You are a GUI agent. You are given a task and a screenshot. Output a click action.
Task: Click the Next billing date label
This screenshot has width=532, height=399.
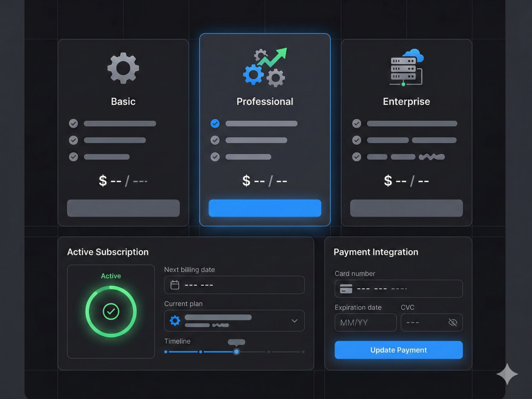[x=189, y=270]
